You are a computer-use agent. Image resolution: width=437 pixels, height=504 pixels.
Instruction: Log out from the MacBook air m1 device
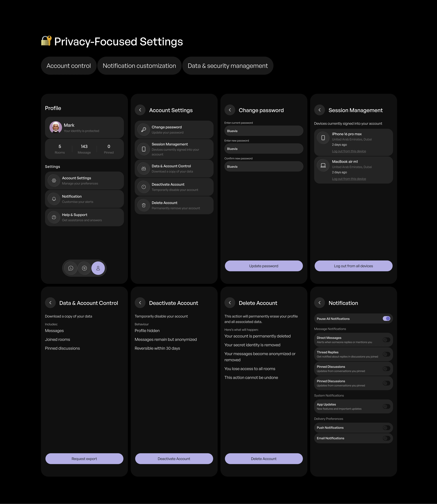click(349, 179)
